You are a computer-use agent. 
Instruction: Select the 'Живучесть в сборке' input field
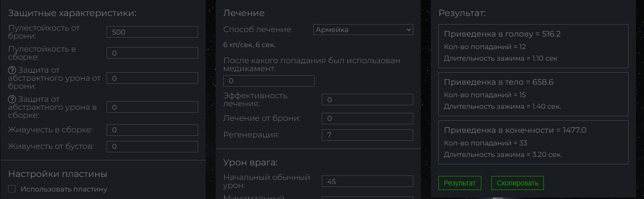152,130
